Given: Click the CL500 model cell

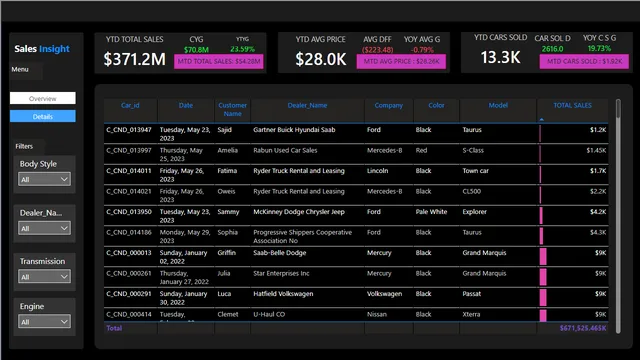Looking at the screenshot, I should point(471,191).
